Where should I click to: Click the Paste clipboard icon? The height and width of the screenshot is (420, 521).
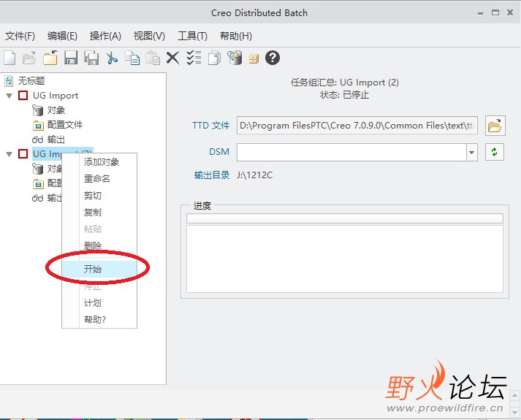pos(153,58)
